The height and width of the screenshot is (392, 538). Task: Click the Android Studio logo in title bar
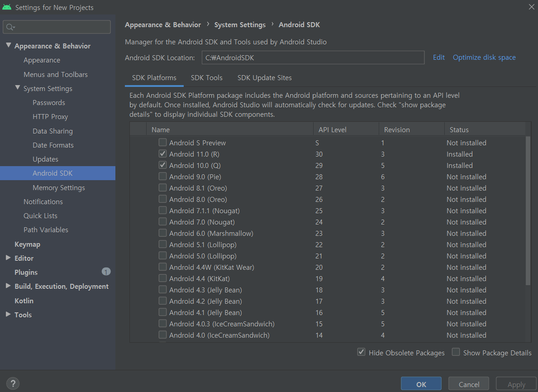point(7,7)
